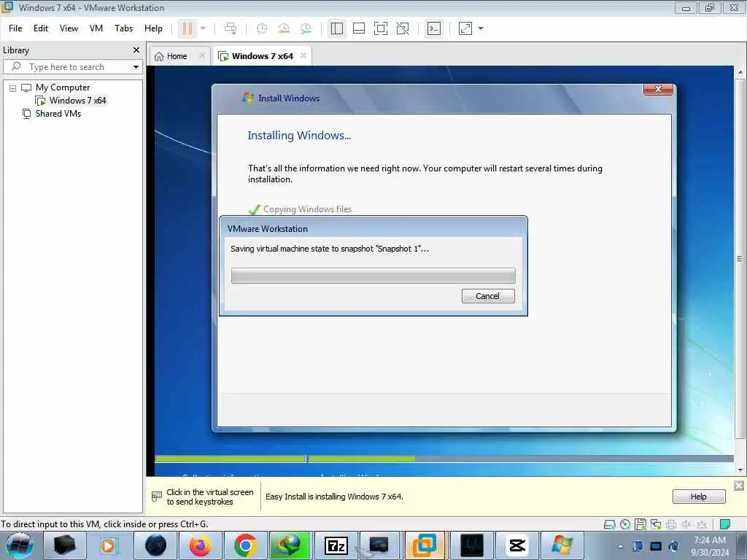Click the CD/DVD device status icon
Viewport: 747px width, 560px height.
(x=625, y=525)
